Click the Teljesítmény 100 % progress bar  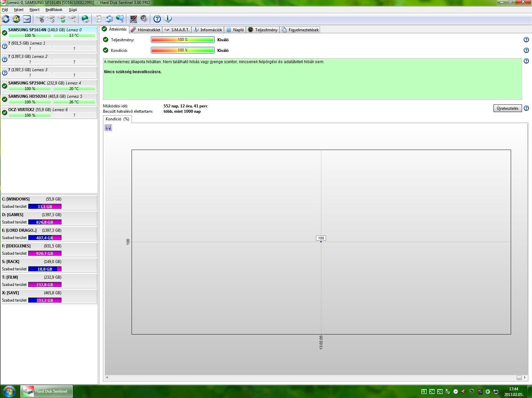pos(183,40)
